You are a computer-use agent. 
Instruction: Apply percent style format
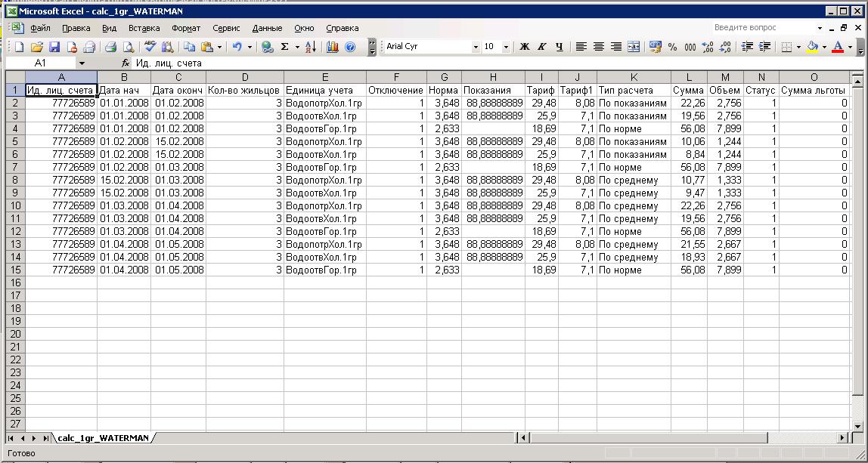point(673,47)
